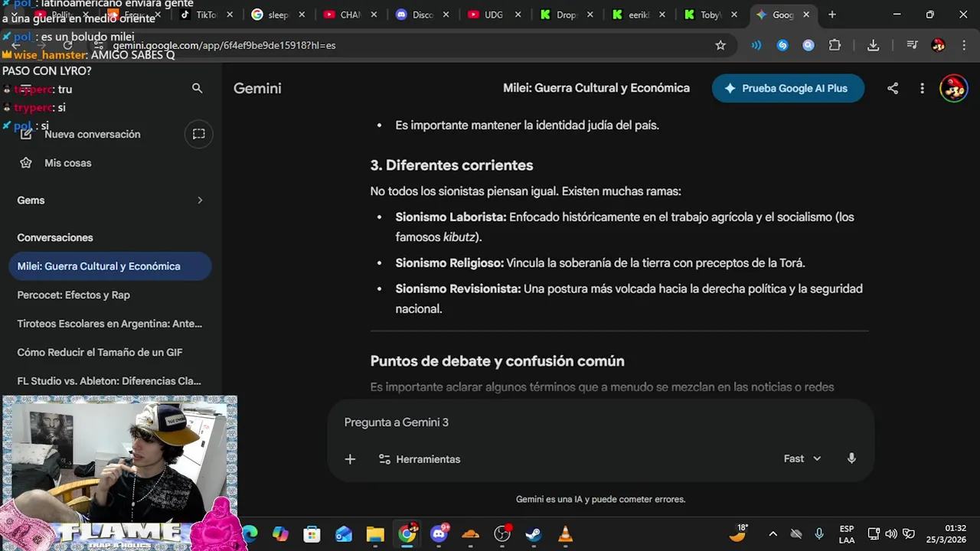This screenshot has height=551, width=980.
Task: Bookmark this page with the star icon
Action: pyautogui.click(x=720, y=45)
